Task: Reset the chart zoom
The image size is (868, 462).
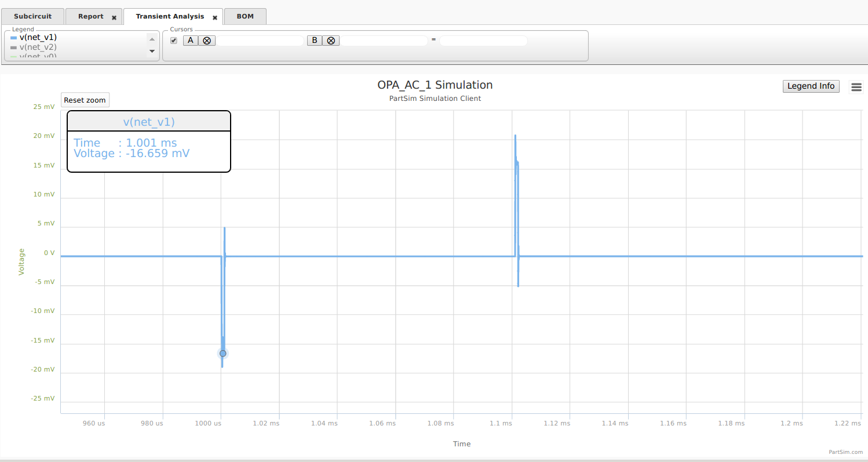Action: click(85, 100)
